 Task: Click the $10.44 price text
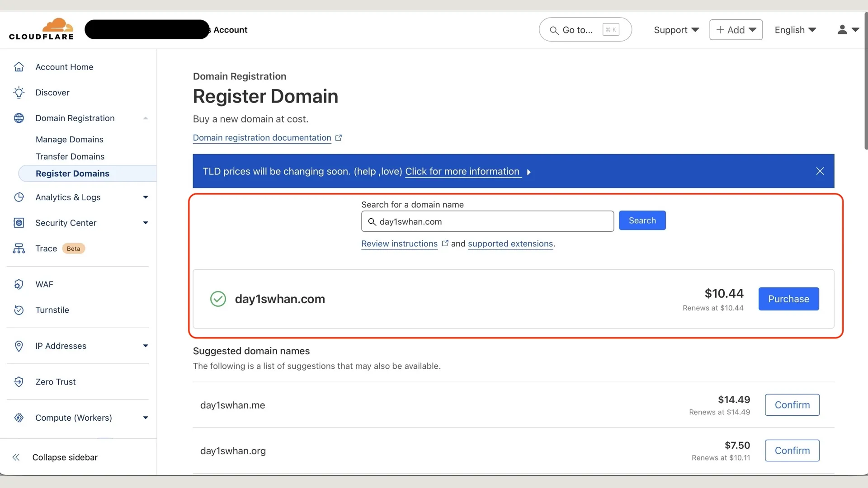(x=724, y=294)
